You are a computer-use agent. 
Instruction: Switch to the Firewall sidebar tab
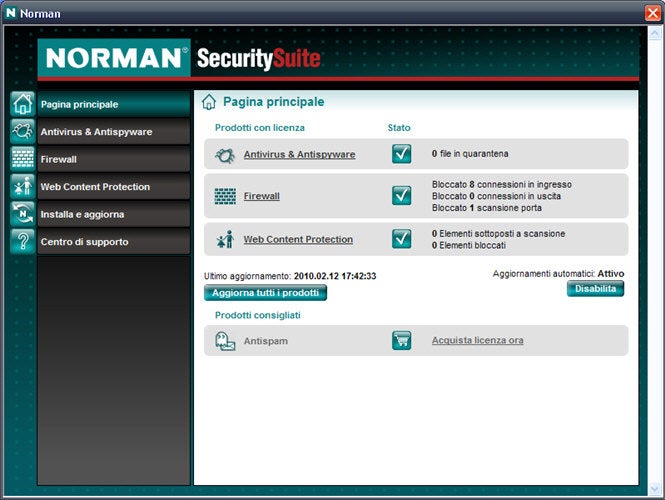(113, 159)
